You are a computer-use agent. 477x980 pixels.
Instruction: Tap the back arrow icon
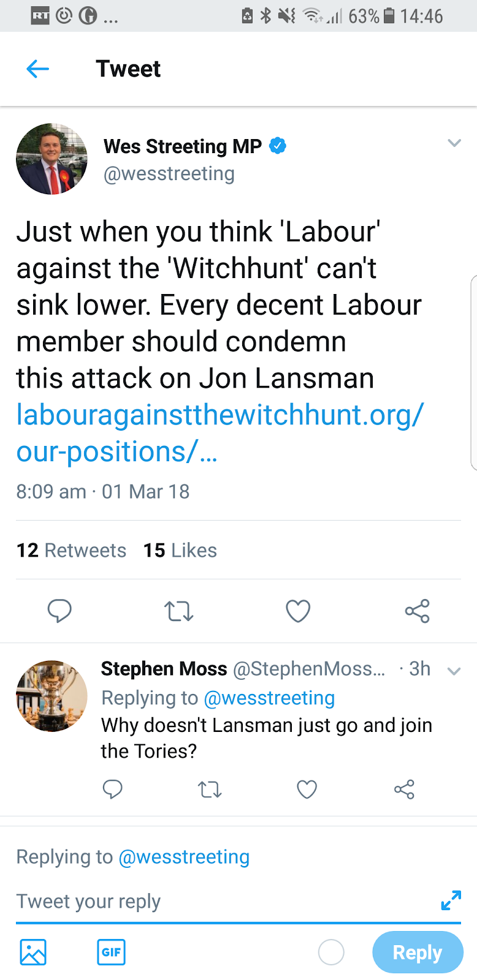click(x=37, y=69)
